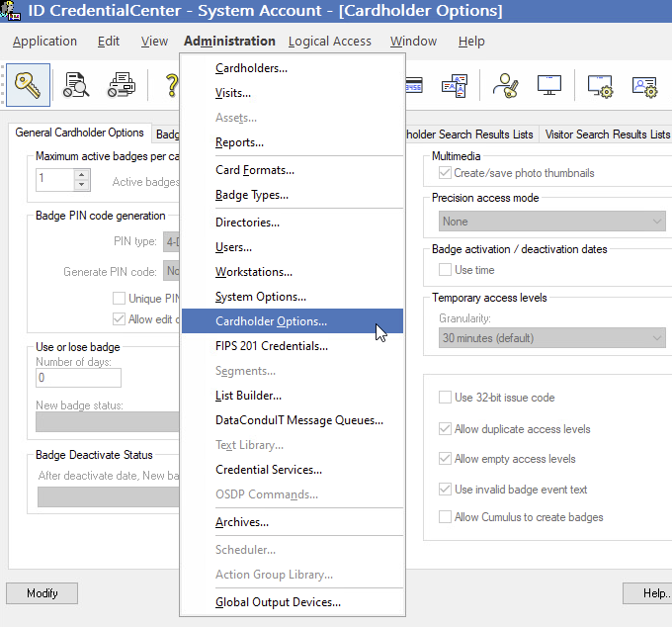Enable Allow Cumulus to create badges
Image resolution: width=672 pixels, height=627 pixels.
446,517
